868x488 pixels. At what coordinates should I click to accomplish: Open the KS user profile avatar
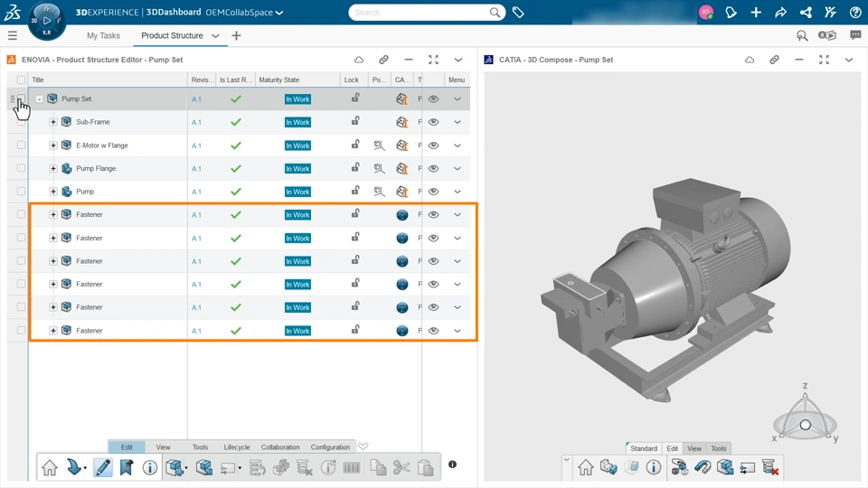(706, 12)
